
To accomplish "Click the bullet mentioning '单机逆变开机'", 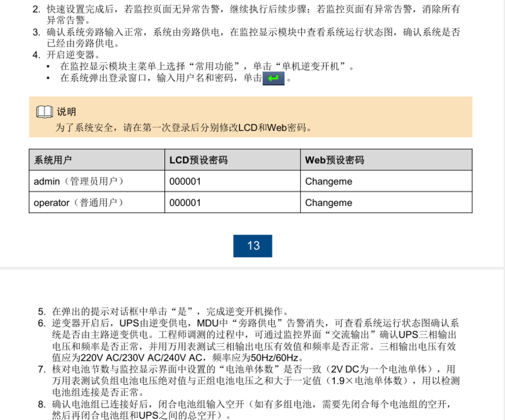I will click(207, 66).
